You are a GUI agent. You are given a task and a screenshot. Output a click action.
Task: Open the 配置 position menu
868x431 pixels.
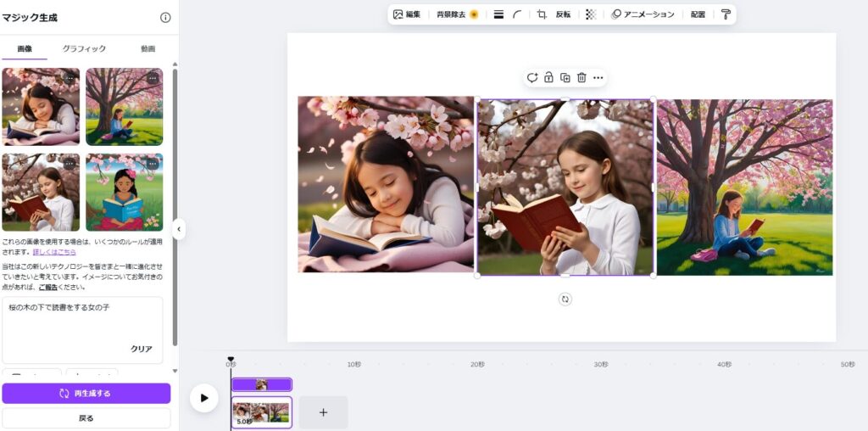click(x=698, y=14)
